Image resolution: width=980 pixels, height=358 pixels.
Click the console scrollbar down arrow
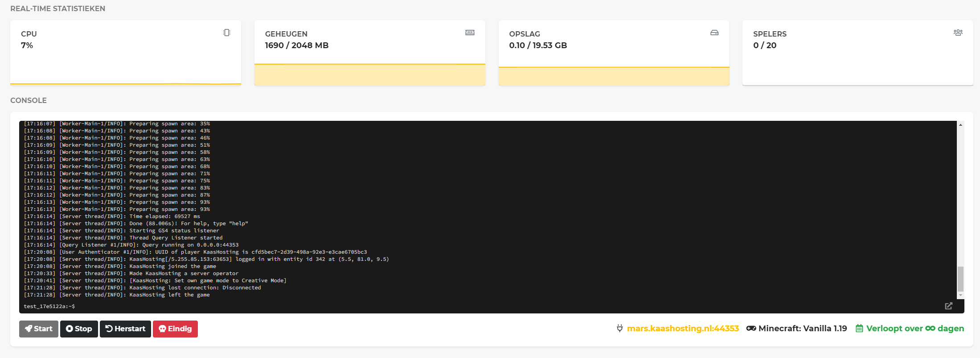960,295
